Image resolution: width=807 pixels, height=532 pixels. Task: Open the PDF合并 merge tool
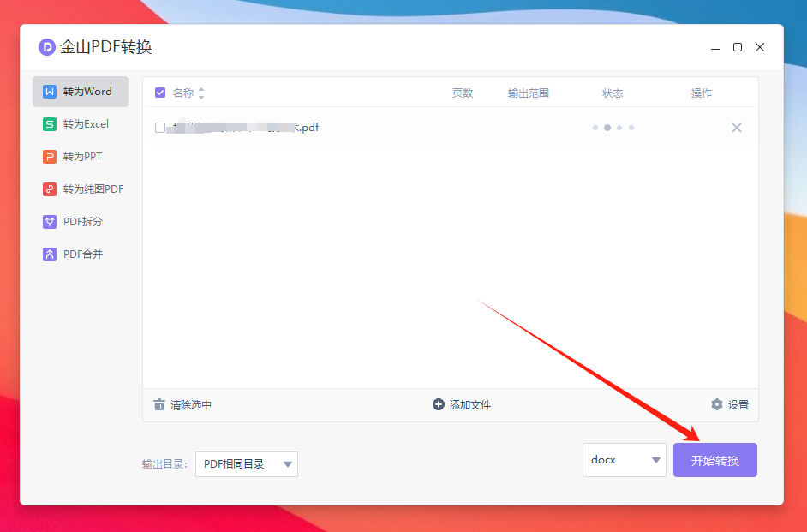pyautogui.click(x=81, y=254)
